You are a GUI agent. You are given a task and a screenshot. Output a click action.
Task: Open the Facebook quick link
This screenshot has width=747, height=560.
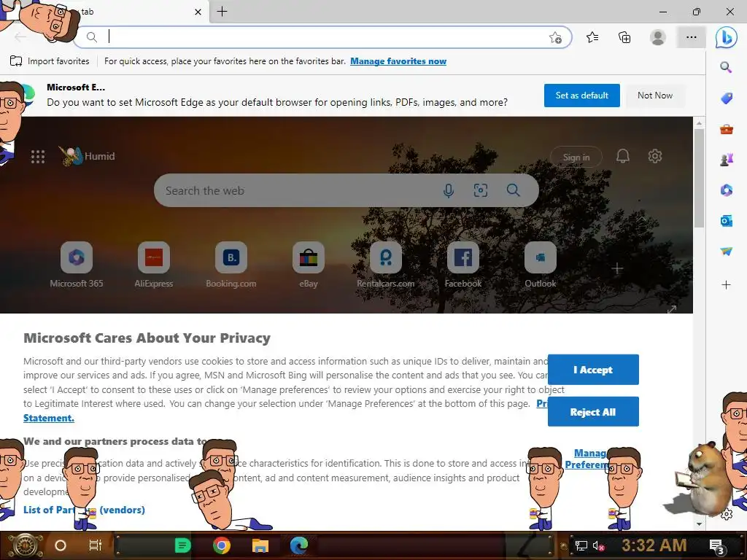463,265
